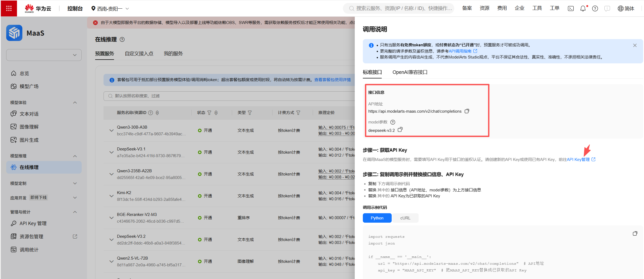Copy the deepseek-v3.2 model parameter

(x=400, y=130)
